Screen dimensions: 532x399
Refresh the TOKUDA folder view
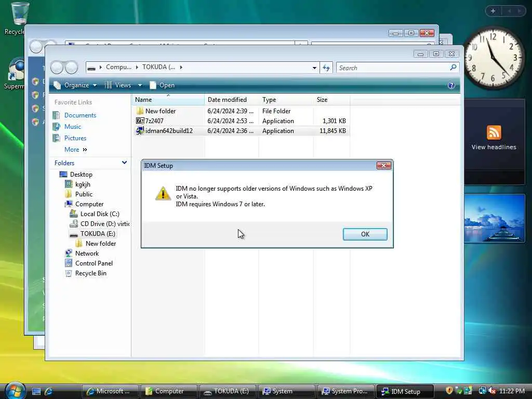tap(326, 68)
